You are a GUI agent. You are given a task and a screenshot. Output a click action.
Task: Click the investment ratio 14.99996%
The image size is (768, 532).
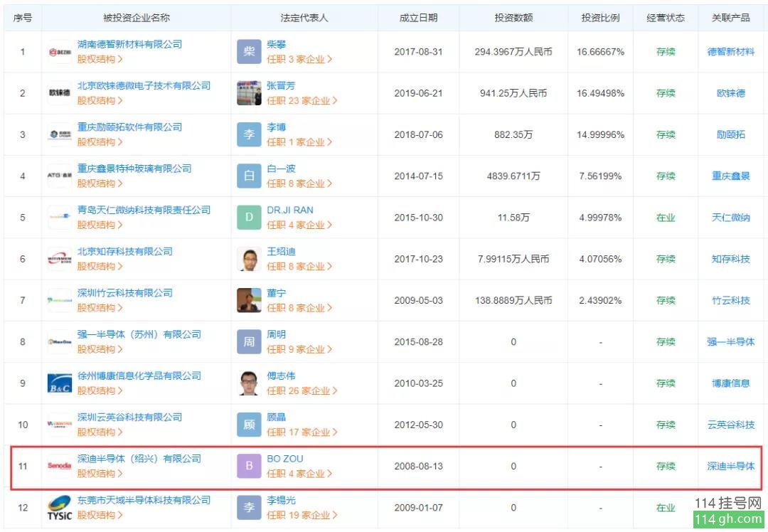click(x=600, y=134)
